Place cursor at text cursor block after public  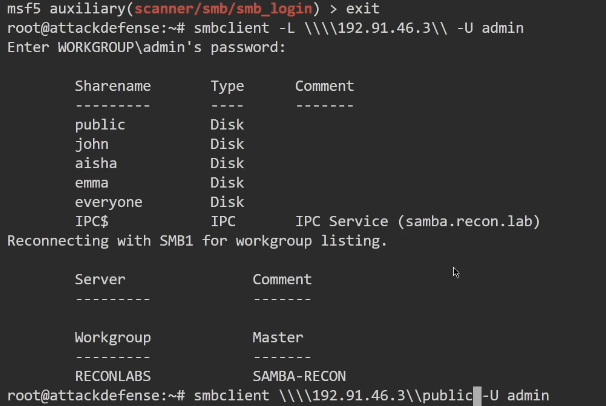(x=478, y=396)
